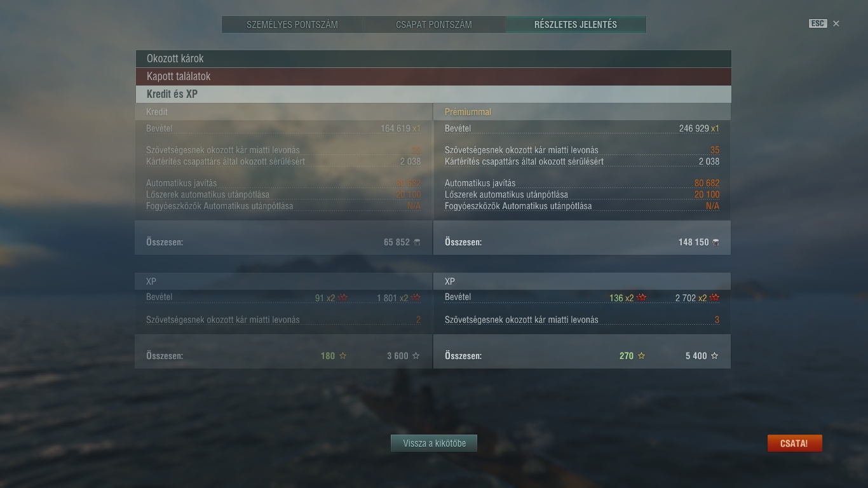This screenshot has height=488, width=868.
Task: Click the premium Bevétel 246 929 credits row
Action: pos(582,128)
